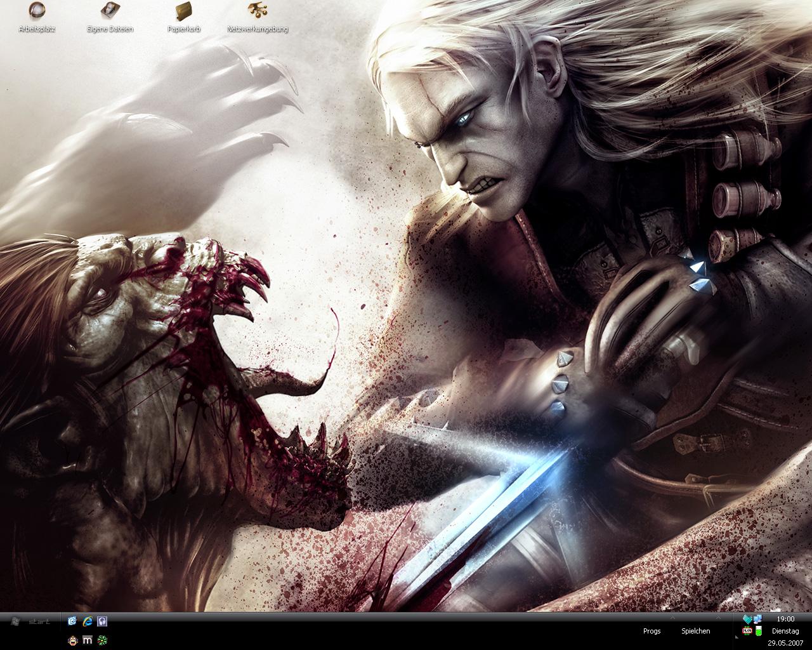Click the 19:00 clock in taskbar
The height and width of the screenshot is (650, 812).
click(x=785, y=619)
